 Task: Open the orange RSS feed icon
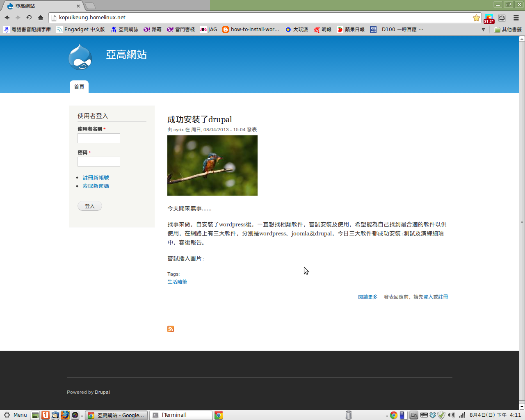171,329
